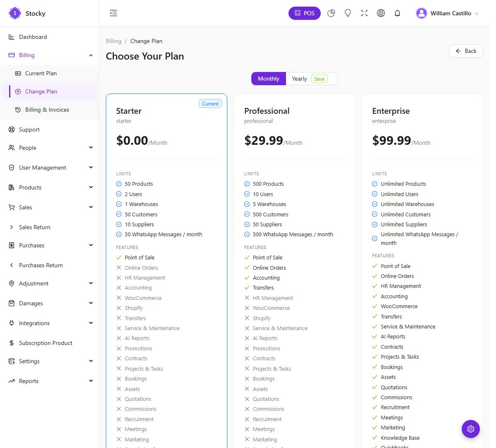Click the POS button

coord(304,13)
